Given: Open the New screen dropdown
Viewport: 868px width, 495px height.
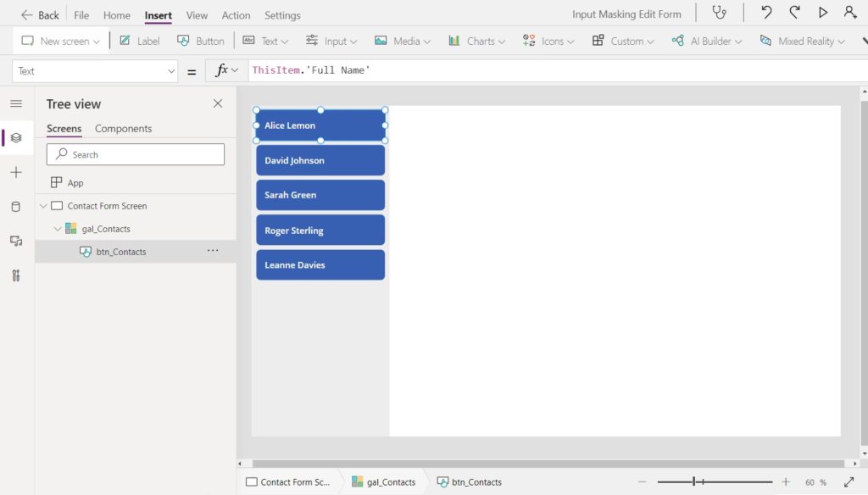Looking at the screenshot, I should click(60, 40).
